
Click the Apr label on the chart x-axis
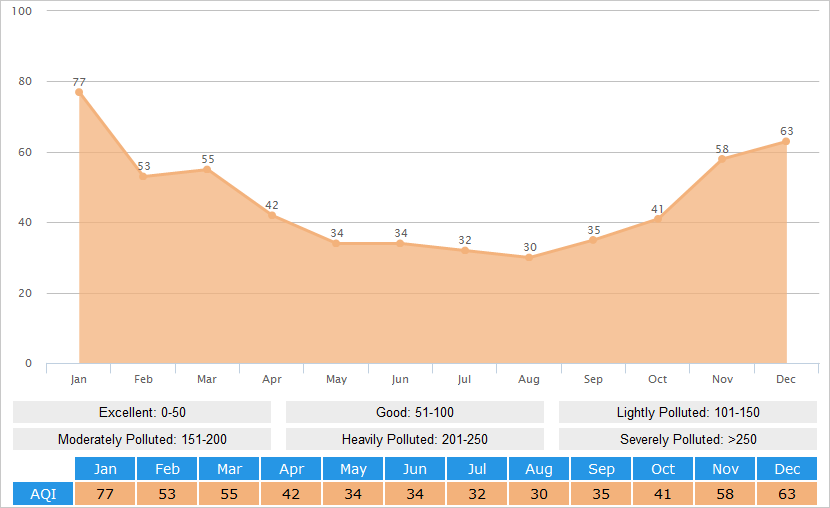[272, 379]
